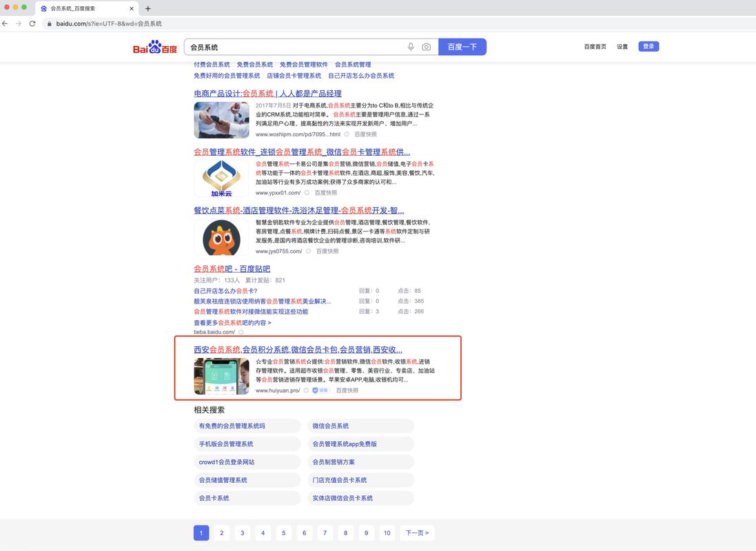
Task: Click 下一页 next page button
Action: pyautogui.click(x=417, y=532)
